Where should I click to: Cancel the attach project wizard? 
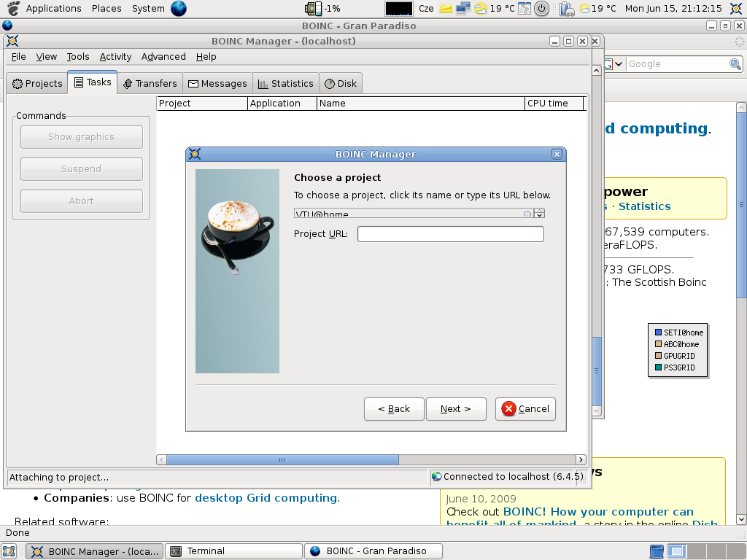point(525,409)
